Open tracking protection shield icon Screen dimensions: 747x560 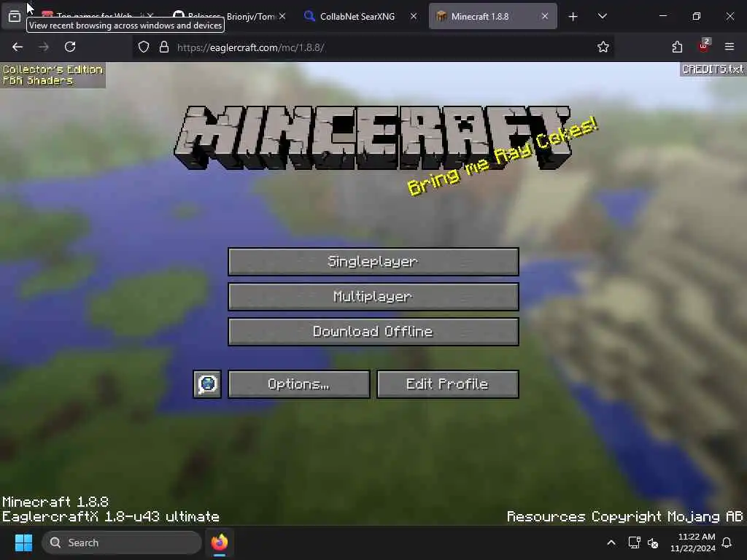tap(144, 47)
